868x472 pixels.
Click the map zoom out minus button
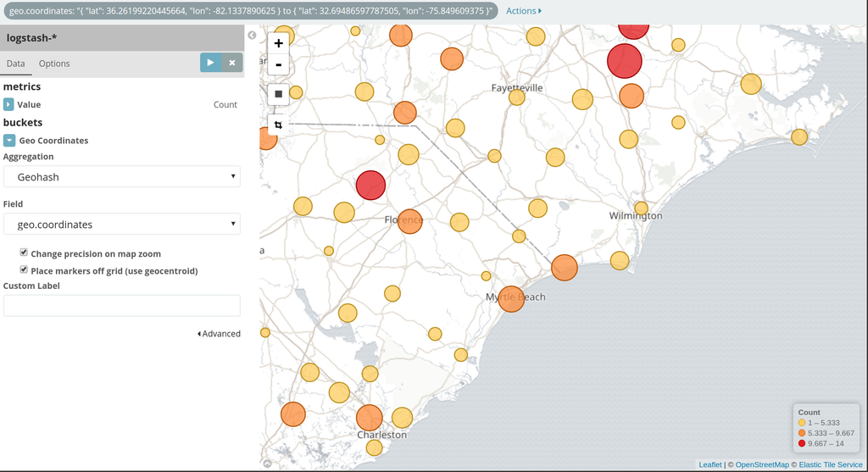[278, 64]
